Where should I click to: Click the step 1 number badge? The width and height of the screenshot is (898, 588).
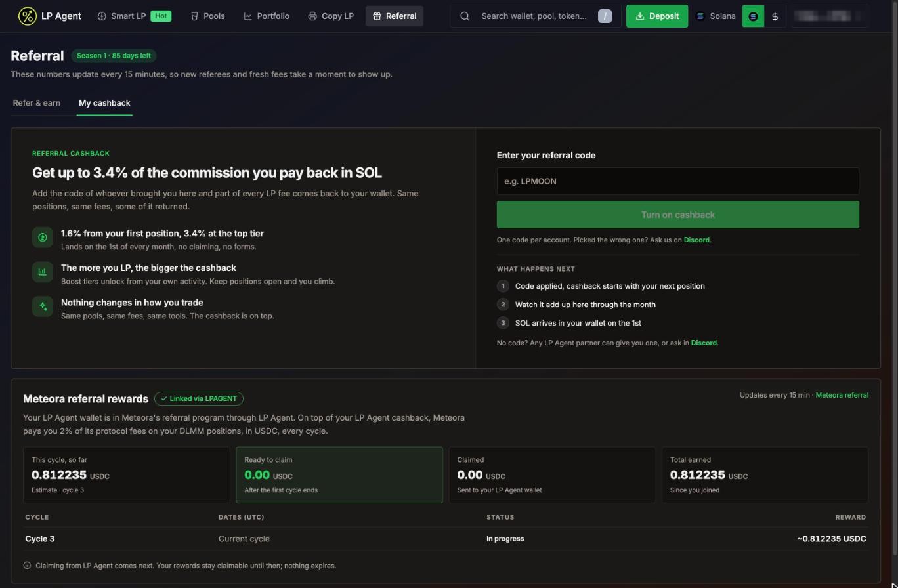[x=503, y=286]
